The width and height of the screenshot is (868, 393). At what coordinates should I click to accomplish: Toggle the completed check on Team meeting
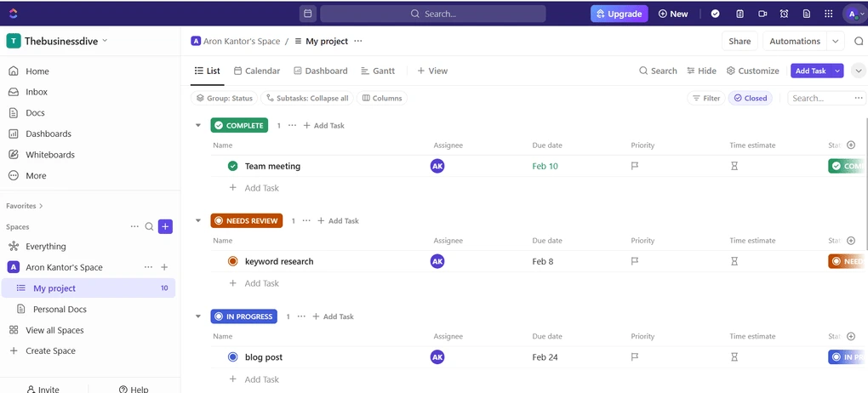(x=233, y=167)
